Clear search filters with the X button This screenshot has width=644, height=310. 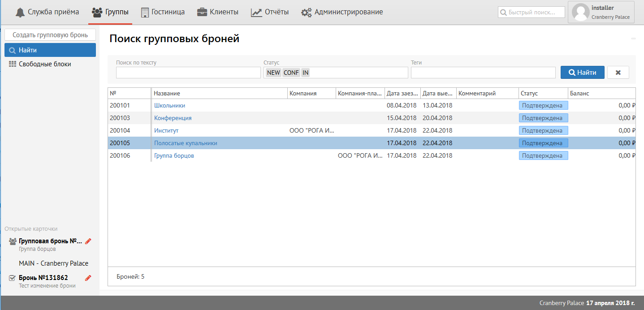coord(618,73)
